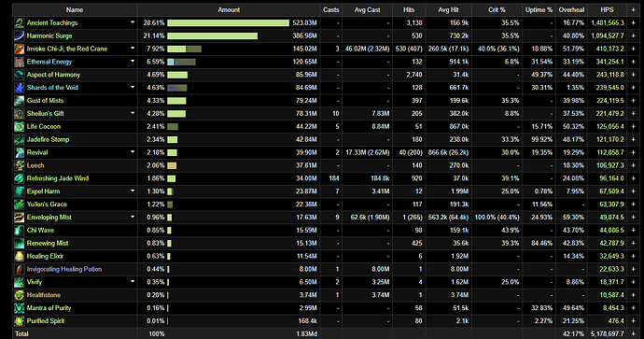Click the Ethereal Energy spell icon

[20, 62]
